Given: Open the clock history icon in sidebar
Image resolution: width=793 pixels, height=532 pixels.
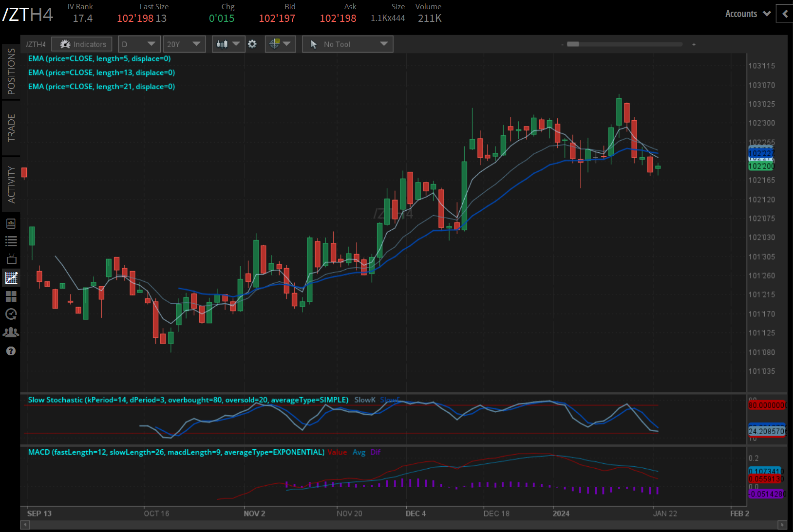Looking at the screenshot, I should [x=11, y=314].
